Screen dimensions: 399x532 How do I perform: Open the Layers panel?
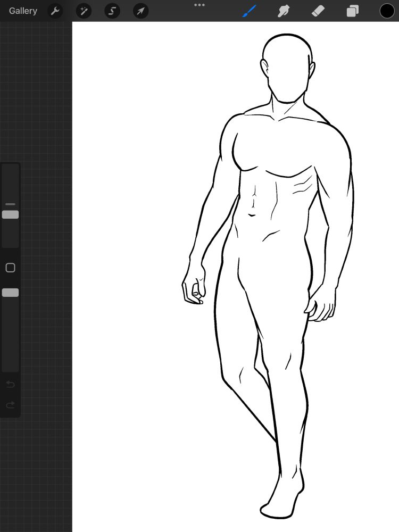353,11
